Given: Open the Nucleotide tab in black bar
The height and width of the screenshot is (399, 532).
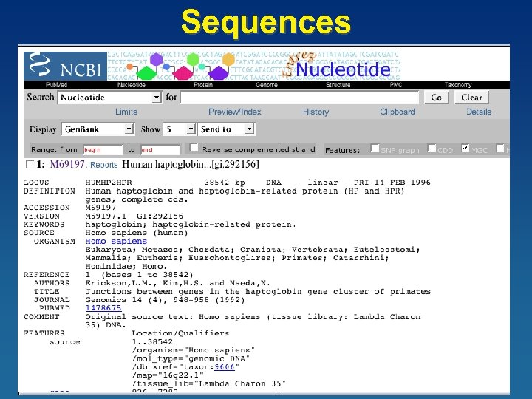Looking at the screenshot, I should 132,85.
